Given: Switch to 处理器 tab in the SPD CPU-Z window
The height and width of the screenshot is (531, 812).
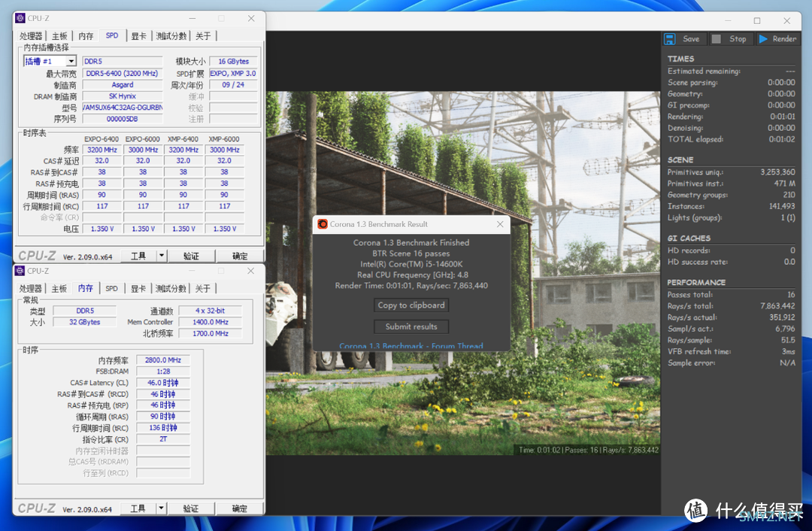Looking at the screenshot, I should 31,36.
